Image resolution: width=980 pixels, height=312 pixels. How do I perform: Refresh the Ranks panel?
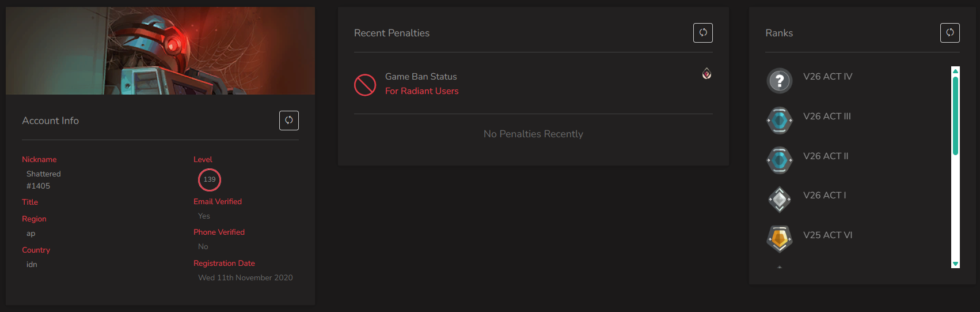pyautogui.click(x=950, y=33)
